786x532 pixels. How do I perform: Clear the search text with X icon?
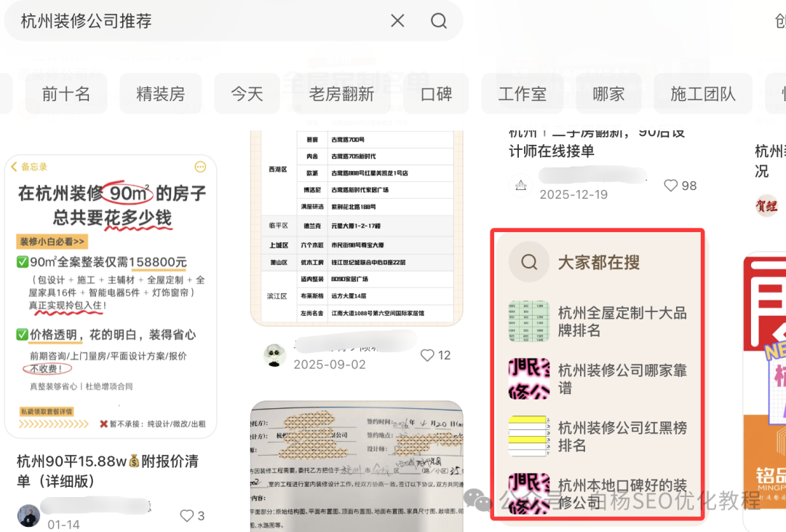click(x=397, y=21)
